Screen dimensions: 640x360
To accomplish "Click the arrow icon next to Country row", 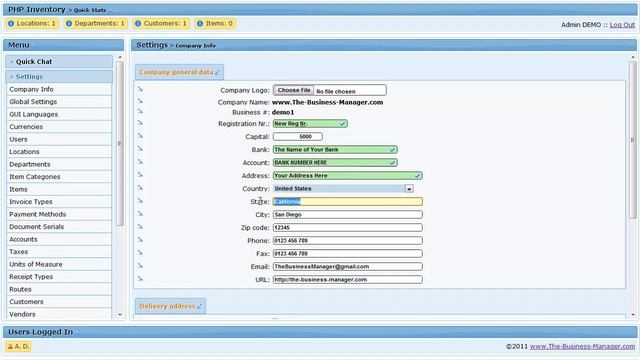I will [x=140, y=188].
